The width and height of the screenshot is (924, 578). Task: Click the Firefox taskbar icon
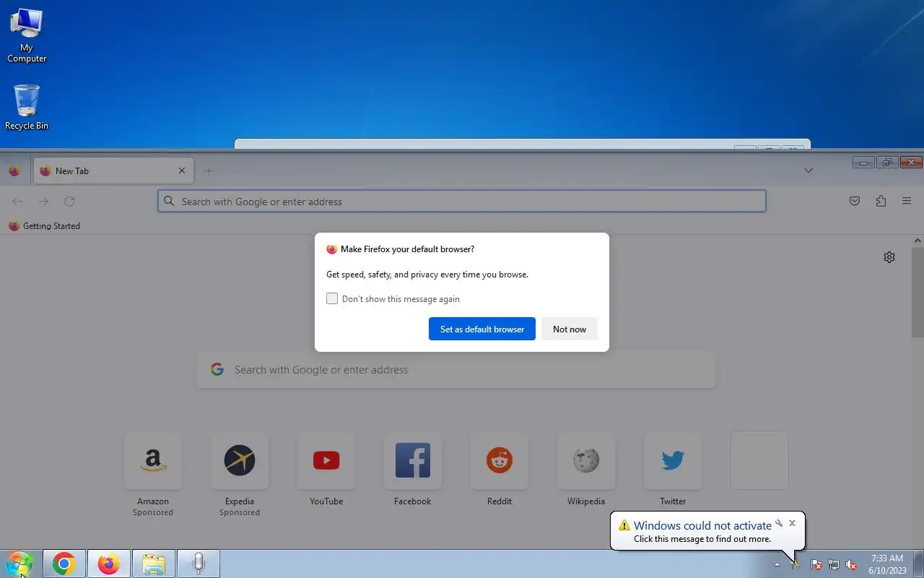coord(109,564)
